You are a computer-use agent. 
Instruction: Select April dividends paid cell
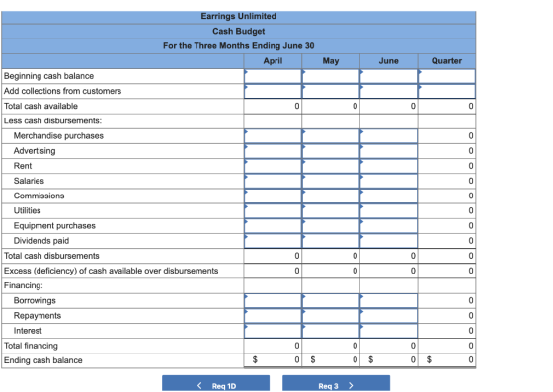(x=273, y=241)
